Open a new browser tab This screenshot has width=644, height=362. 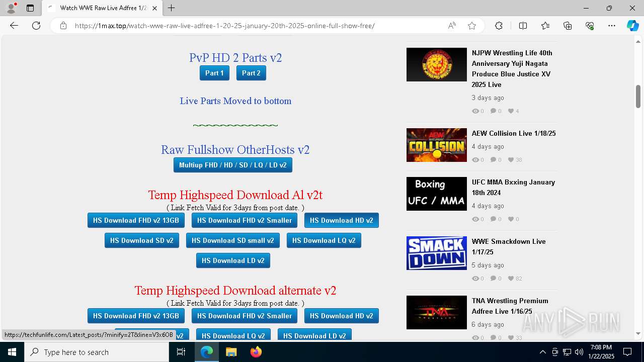coord(172,8)
